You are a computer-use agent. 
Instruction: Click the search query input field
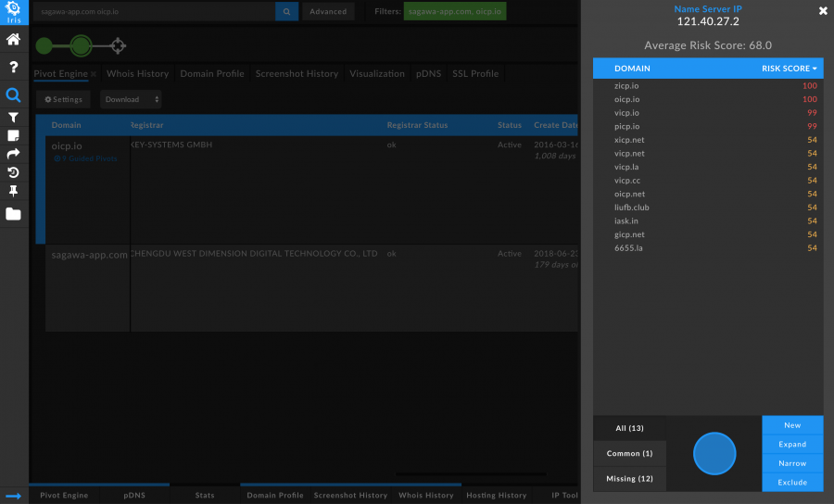154,11
